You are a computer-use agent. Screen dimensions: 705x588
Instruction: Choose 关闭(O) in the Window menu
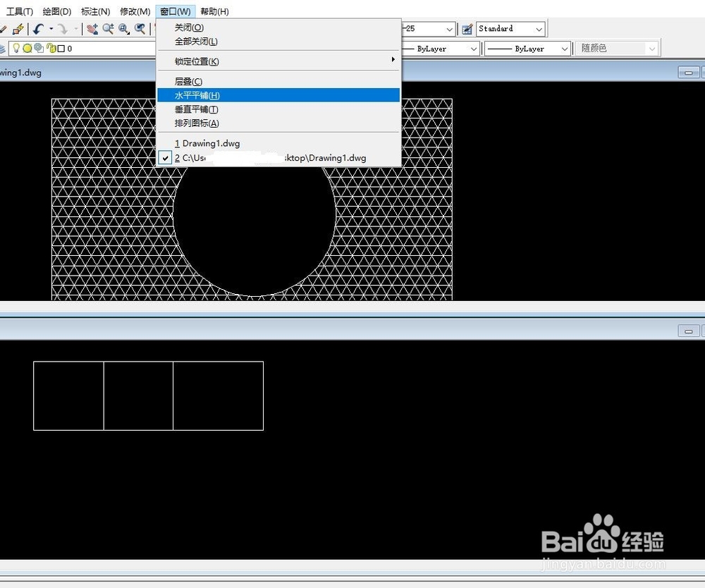tap(278, 27)
